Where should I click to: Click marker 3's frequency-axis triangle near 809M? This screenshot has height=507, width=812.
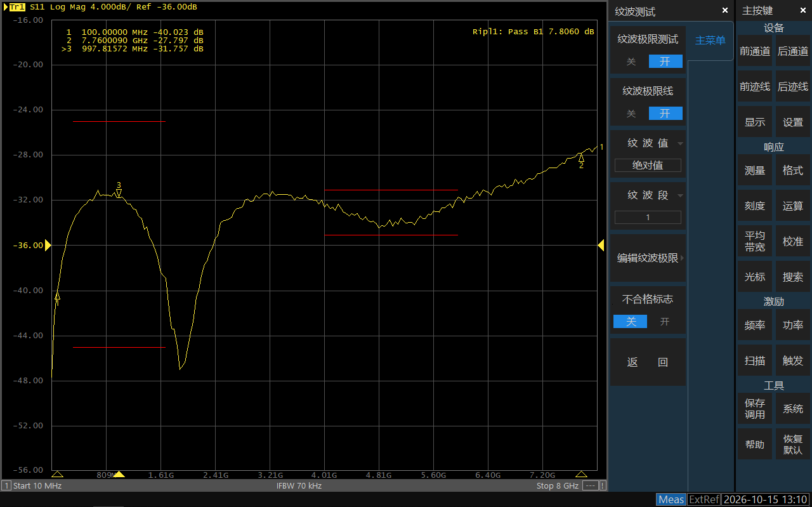[119, 474]
